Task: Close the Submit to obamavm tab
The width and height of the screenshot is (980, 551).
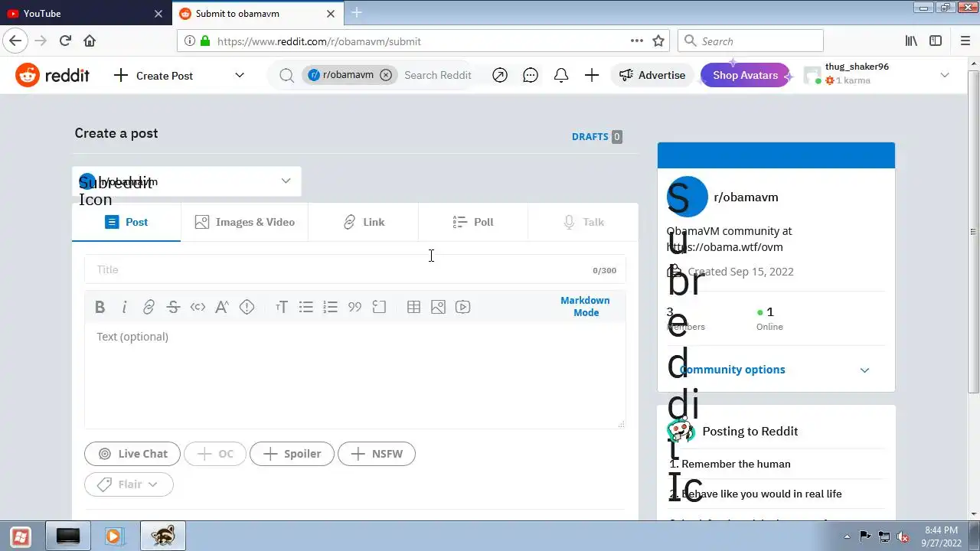Action: coord(331,13)
